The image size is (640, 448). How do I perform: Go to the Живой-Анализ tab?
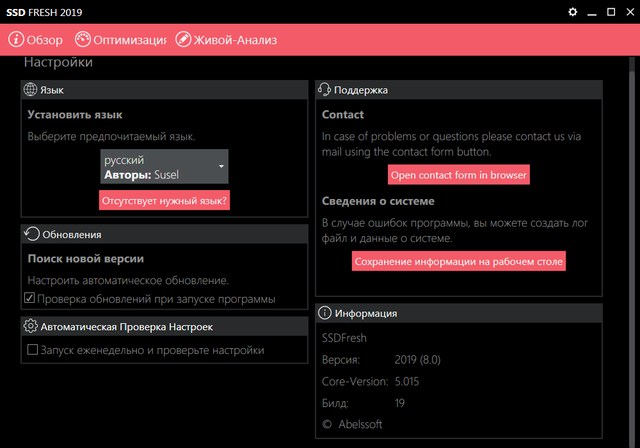tap(234, 40)
